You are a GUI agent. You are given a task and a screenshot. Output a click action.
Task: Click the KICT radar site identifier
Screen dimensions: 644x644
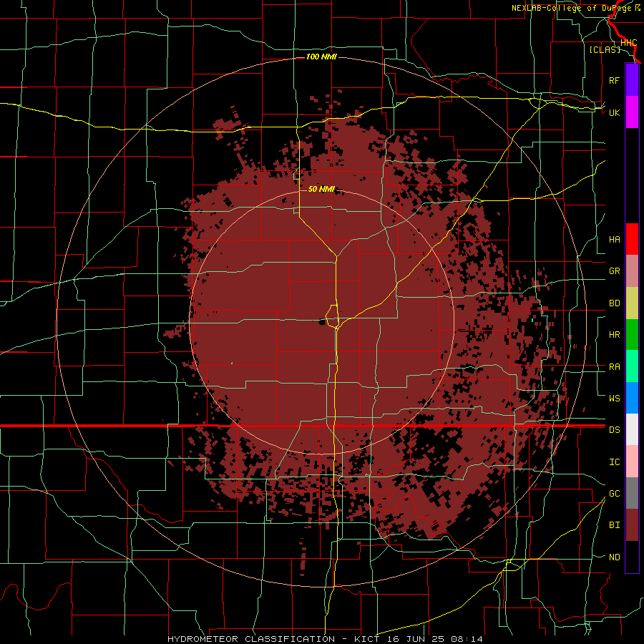tap(369, 639)
